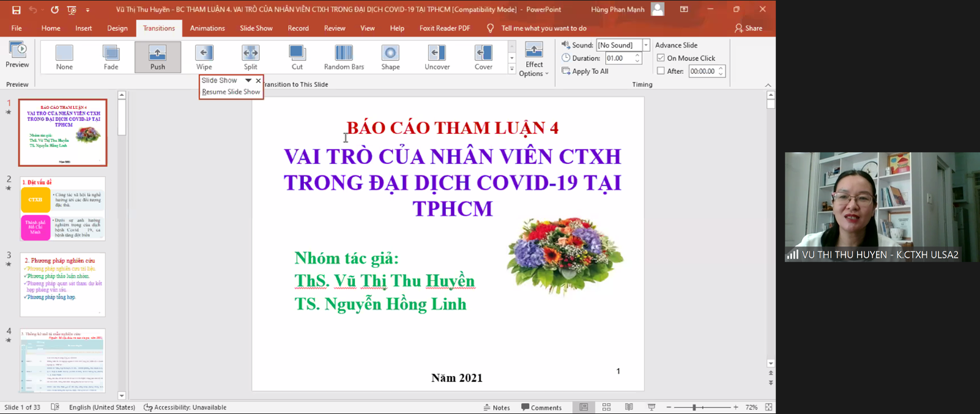Click Apply To All button

point(585,71)
